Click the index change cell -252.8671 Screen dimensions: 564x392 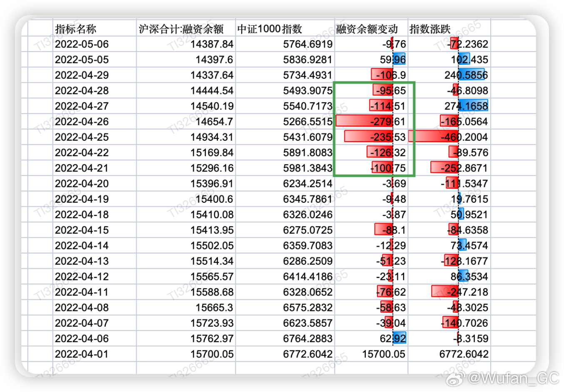point(449,168)
